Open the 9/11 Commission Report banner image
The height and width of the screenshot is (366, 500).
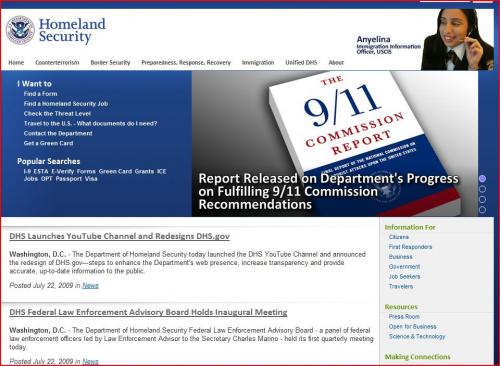(x=335, y=143)
